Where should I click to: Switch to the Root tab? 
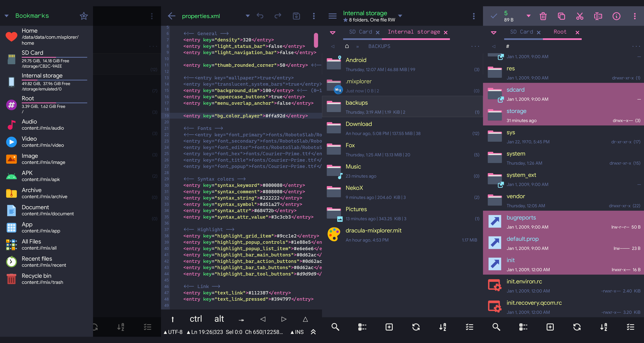pyautogui.click(x=560, y=32)
